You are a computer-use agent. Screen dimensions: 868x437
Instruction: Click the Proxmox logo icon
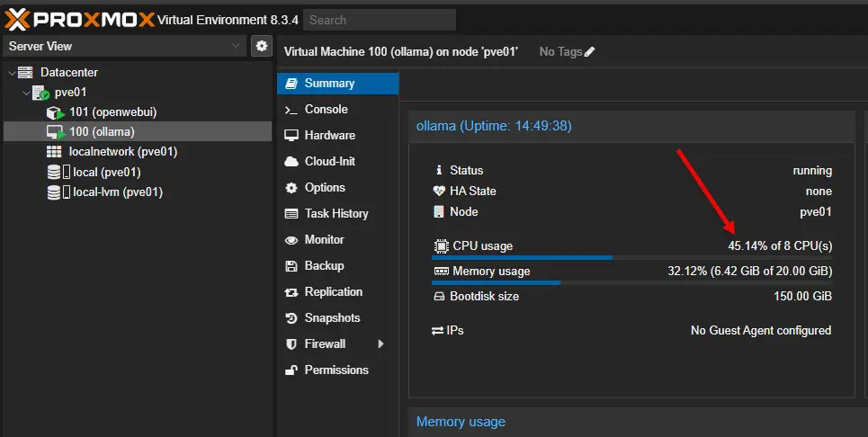[16, 18]
